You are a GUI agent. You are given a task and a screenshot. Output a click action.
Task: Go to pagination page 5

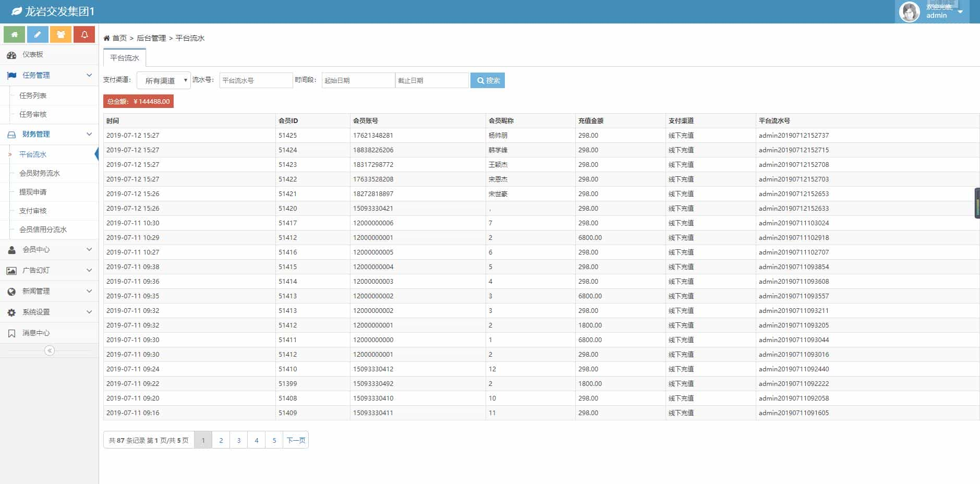click(274, 440)
